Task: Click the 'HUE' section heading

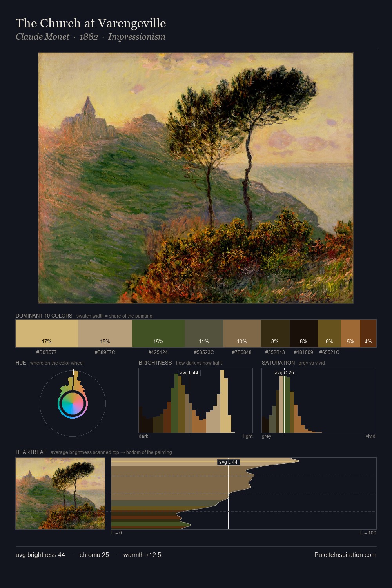Action: (21, 363)
